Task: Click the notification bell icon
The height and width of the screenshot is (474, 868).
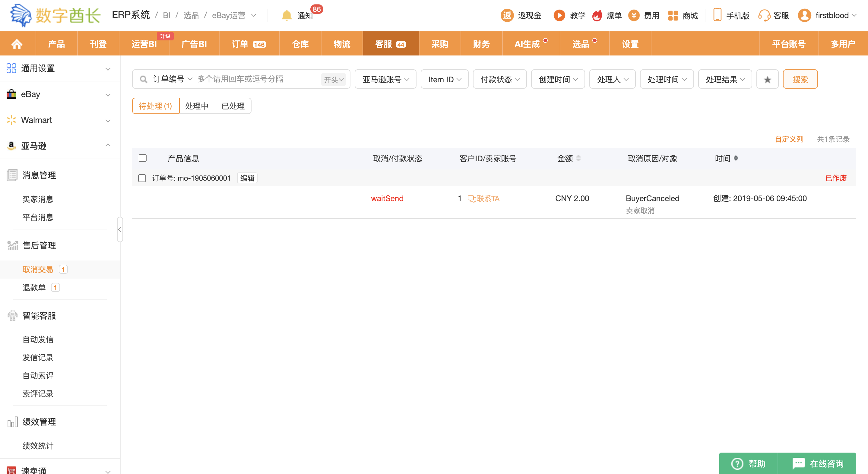Action: [287, 15]
